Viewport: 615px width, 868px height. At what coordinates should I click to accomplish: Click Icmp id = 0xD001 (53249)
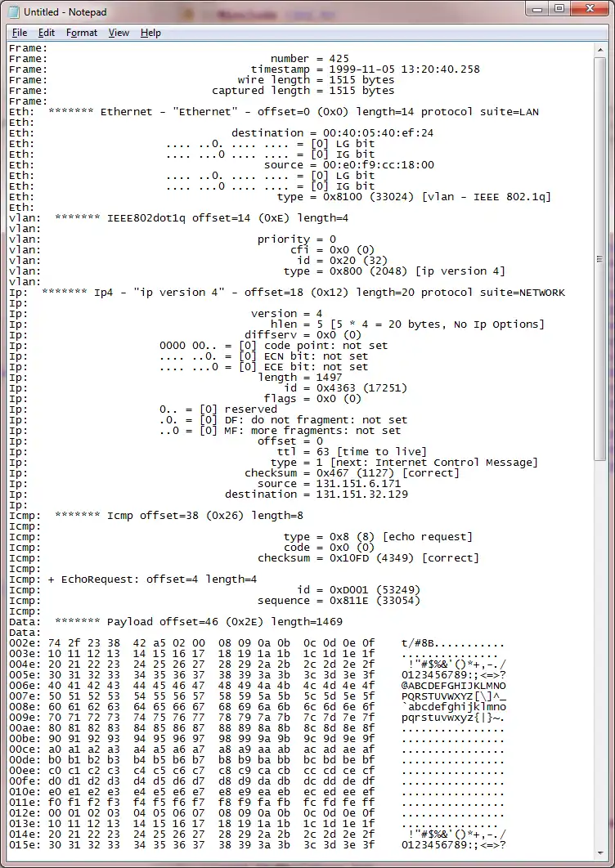(359, 590)
